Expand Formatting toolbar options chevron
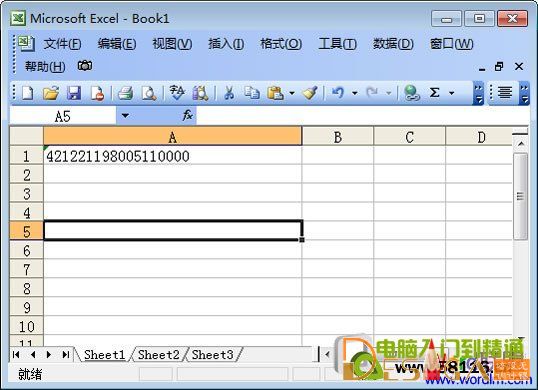The height and width of the screenshot is (390, 538). click(524, 93)
